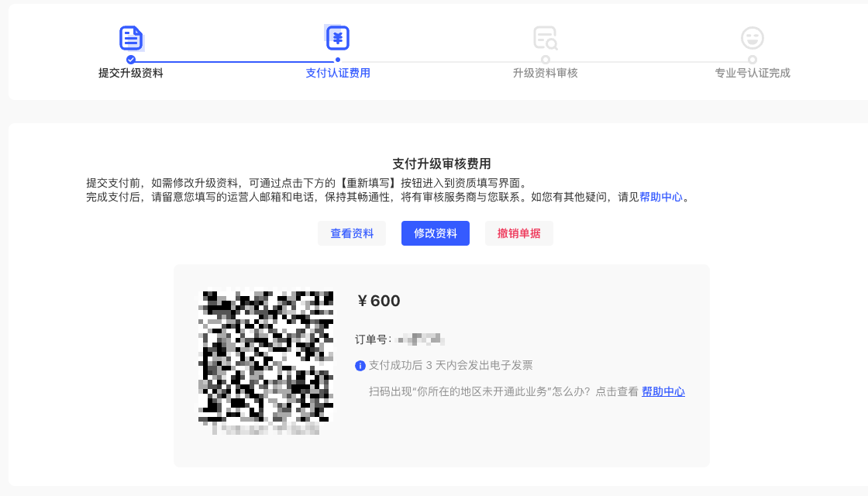
Task: Click the review icon above 升级资料审核
Action: point(546,38)
